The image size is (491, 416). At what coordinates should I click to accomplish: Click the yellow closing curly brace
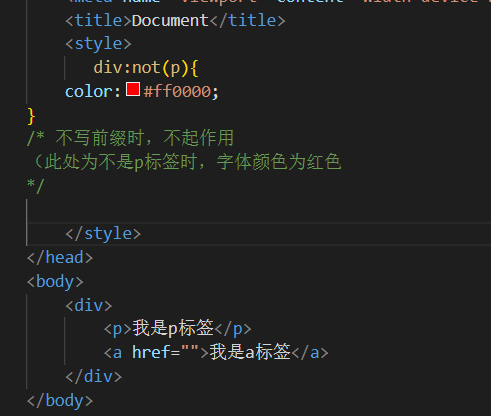coord(31,116)
